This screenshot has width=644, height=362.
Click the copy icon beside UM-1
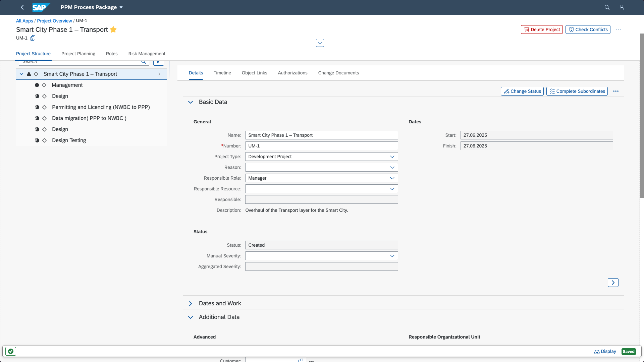click(33, 38)
